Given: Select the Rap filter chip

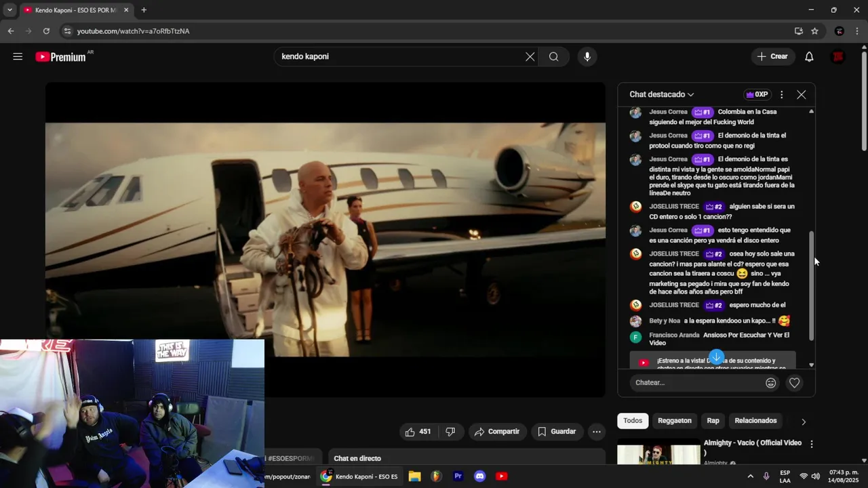Looking at the screenshot, I should 713,421.
